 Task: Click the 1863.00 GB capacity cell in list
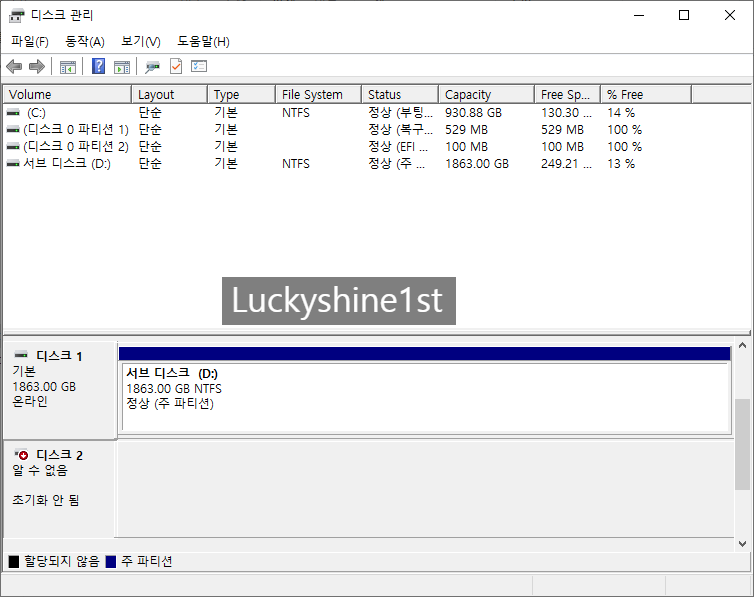[477, 163]
